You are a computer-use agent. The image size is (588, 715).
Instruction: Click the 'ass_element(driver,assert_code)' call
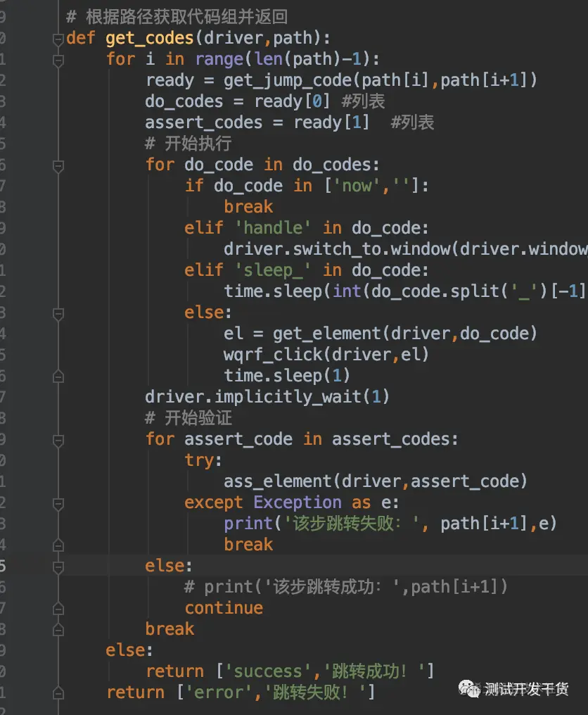[x=376, y=481]
